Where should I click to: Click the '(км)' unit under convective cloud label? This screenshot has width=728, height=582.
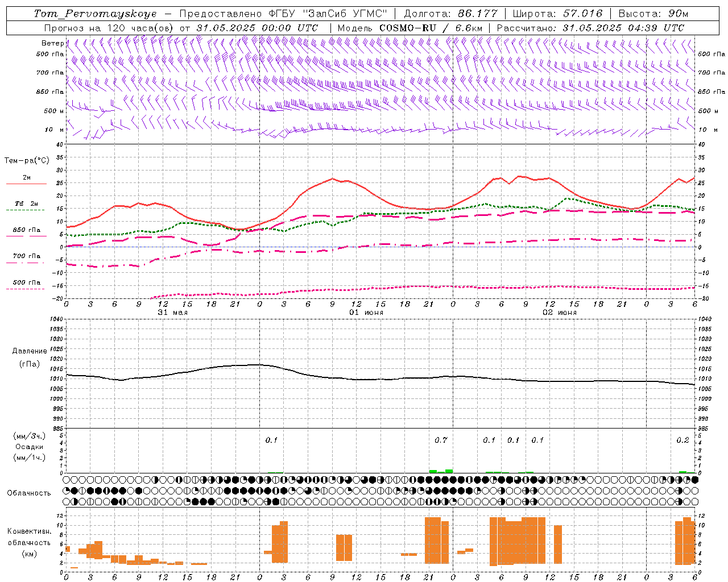point(30,554)
